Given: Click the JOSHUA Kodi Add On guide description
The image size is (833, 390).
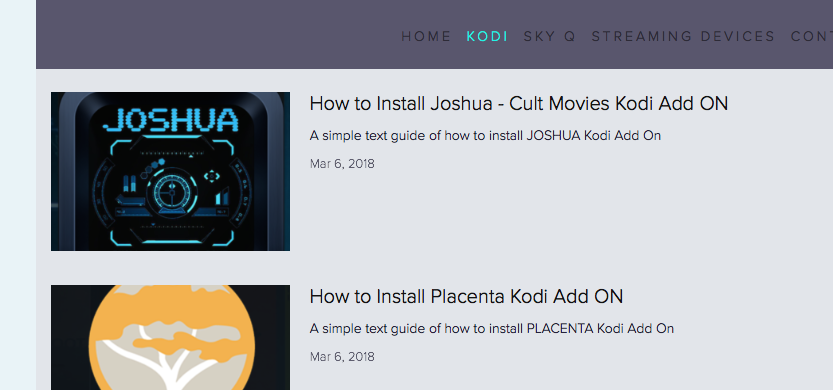Looking at the screenshot, I should click(x=485, y=136).
